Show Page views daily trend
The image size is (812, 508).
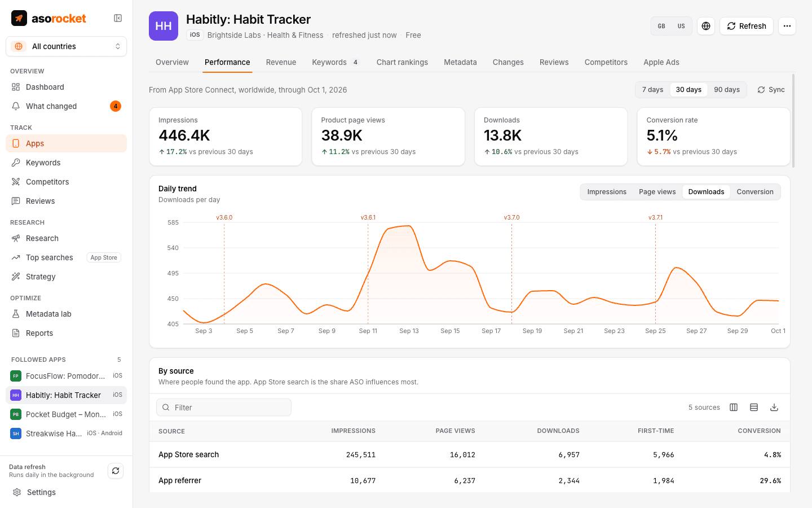(x=657, y=192)
